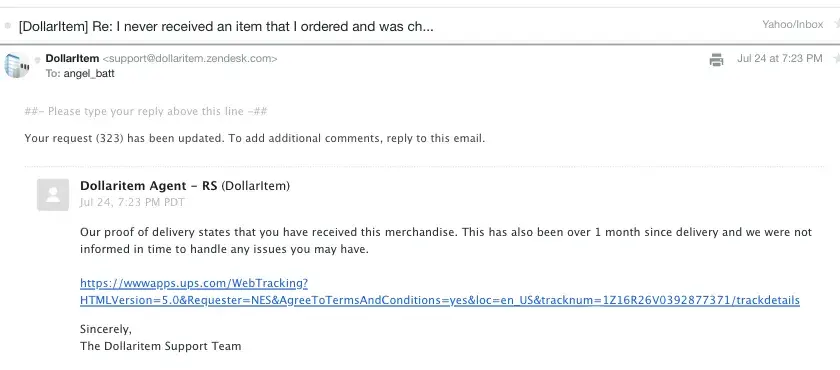Viewport: 840px width, 370px height.
Task: Click 'The Dollaritem Support Team' signature
Action: pyautogui.click(x=161, y=346)
